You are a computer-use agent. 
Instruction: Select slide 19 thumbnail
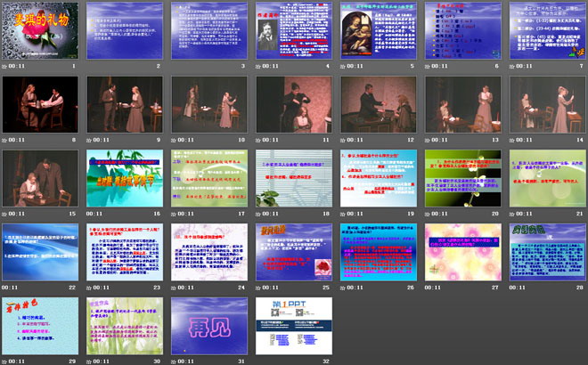click(x=379, y=178)
